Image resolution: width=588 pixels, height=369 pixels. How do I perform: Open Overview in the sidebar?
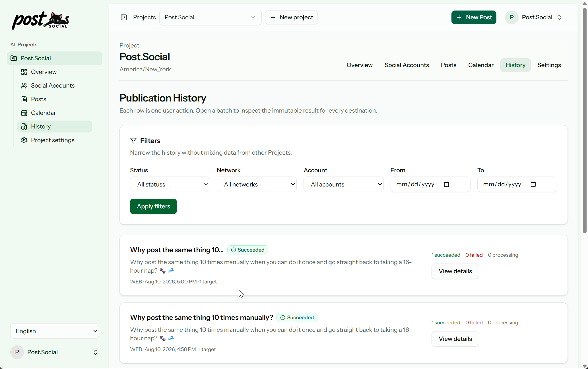[x=55, y=72]
